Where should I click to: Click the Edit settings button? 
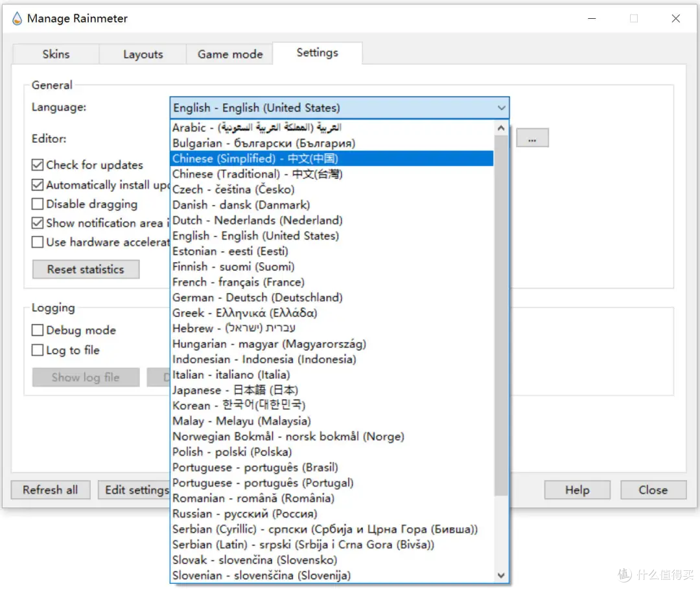tap(134, 490)
